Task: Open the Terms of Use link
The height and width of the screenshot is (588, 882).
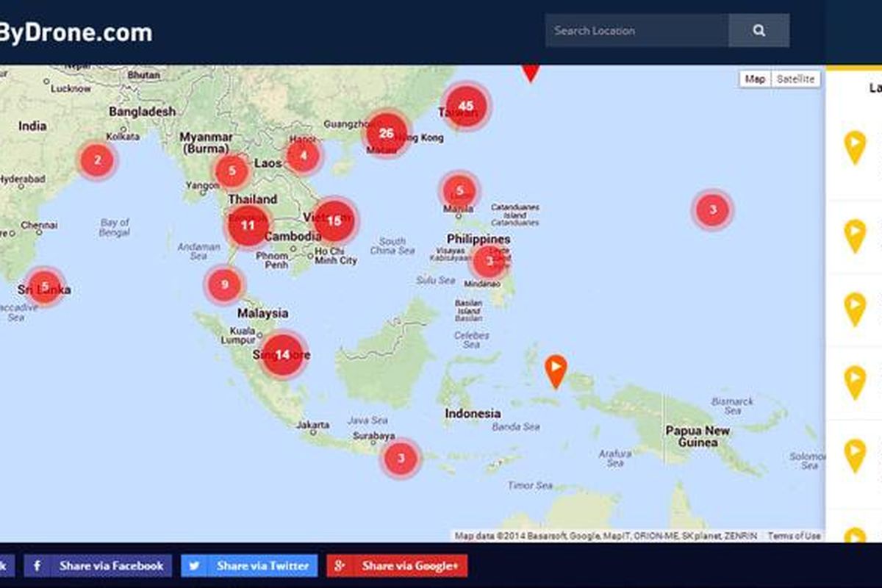Action: [x=794, y=536]
